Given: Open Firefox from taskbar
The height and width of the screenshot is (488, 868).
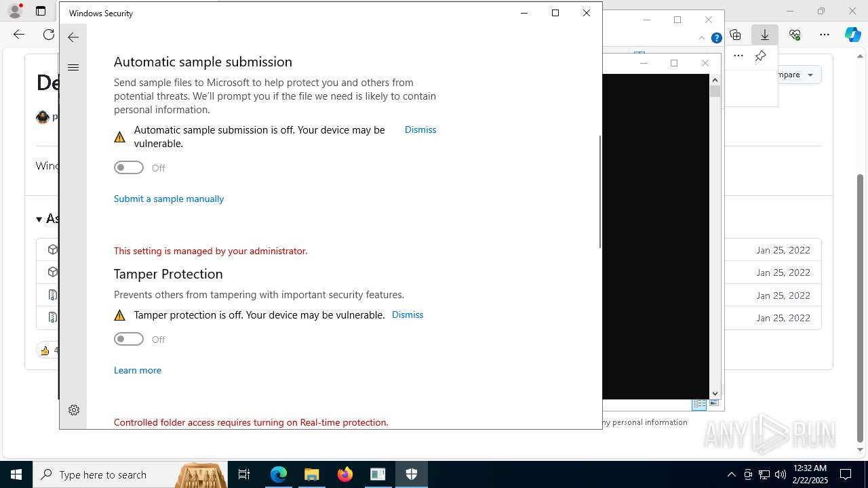Looking at the screenshot, I should pos(345,474).
